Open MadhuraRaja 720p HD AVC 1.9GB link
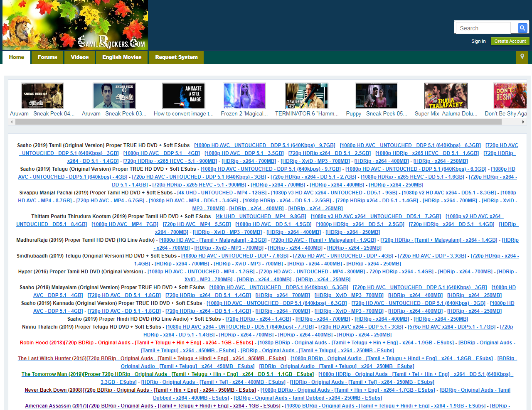 (x=323, y=240)
